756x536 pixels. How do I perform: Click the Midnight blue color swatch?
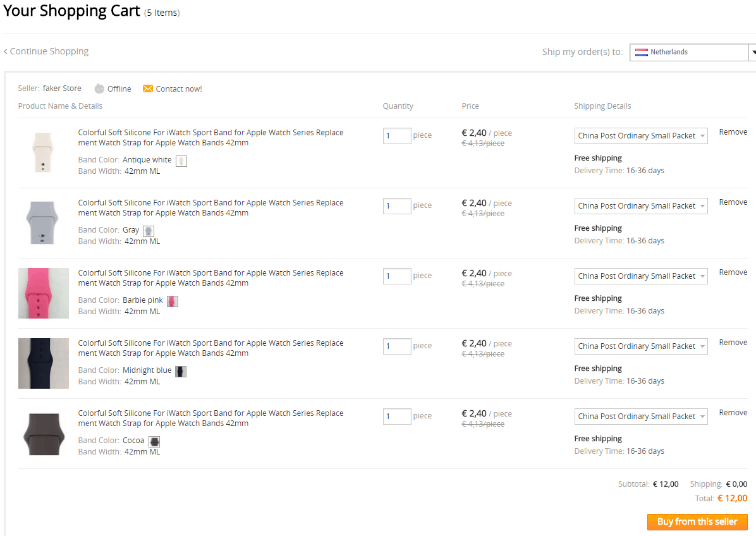click(x=181, y=371)
